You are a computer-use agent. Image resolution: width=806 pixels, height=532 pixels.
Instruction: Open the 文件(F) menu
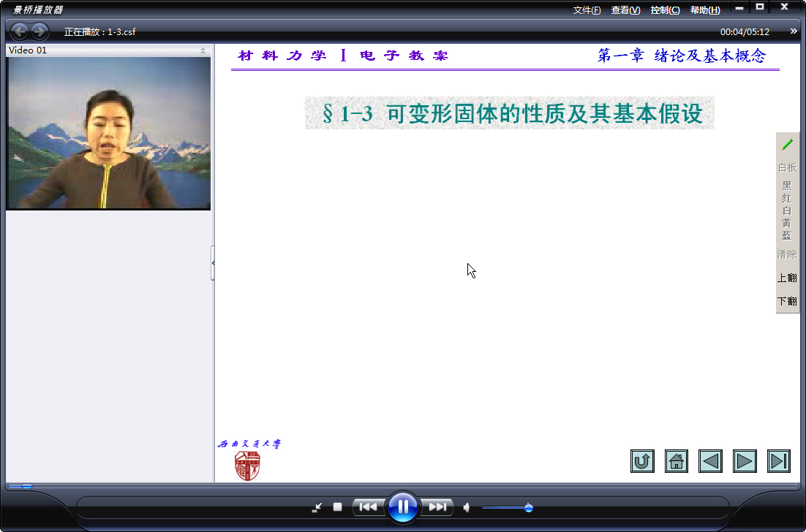pos(587,10)
